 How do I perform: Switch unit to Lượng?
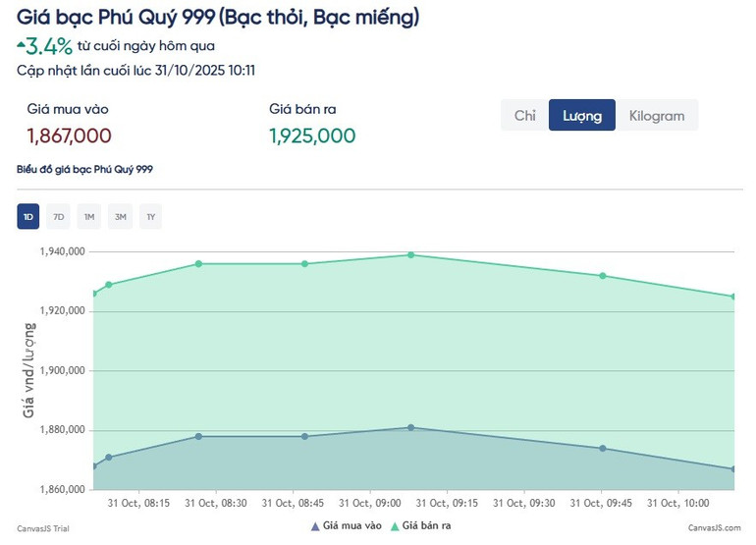(582, 116)
